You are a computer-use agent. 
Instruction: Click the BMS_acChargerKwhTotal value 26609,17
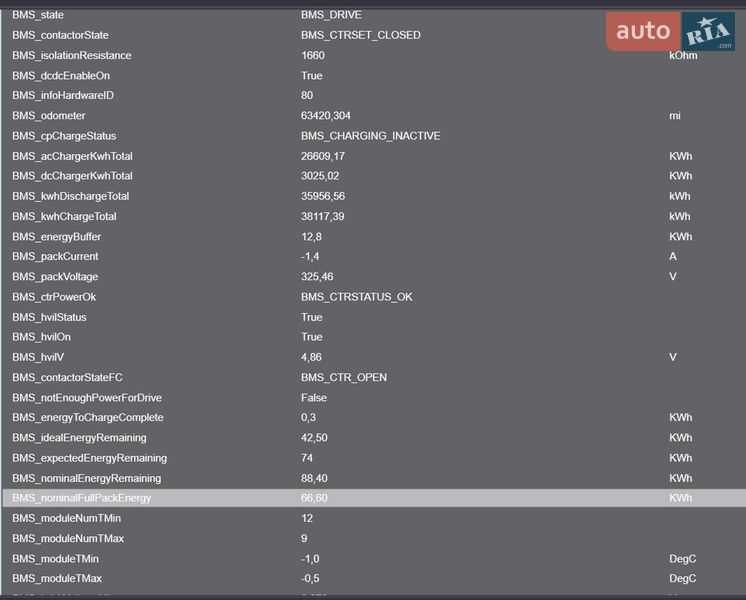coord(322,156)
